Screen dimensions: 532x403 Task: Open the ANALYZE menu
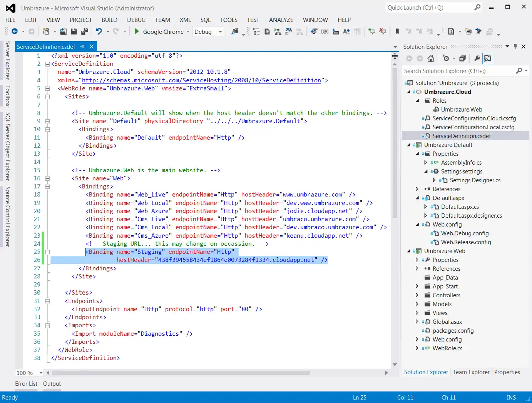point(281,20)
